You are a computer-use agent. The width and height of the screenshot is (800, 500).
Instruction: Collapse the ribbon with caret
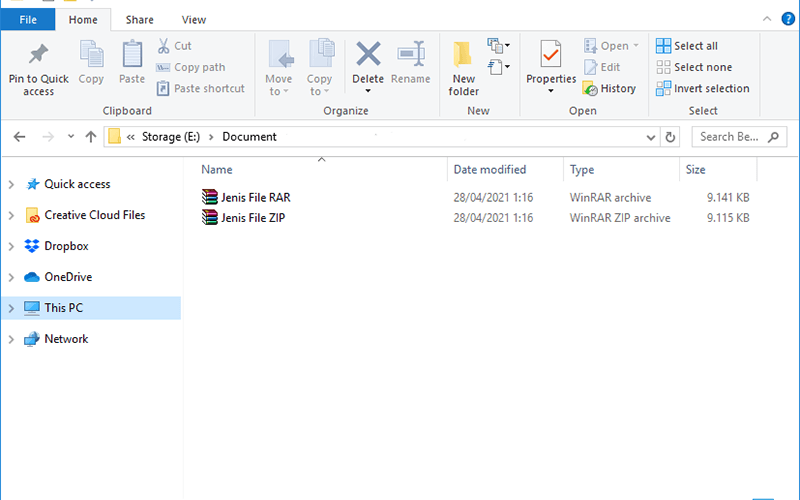click(x=767, y=19)
